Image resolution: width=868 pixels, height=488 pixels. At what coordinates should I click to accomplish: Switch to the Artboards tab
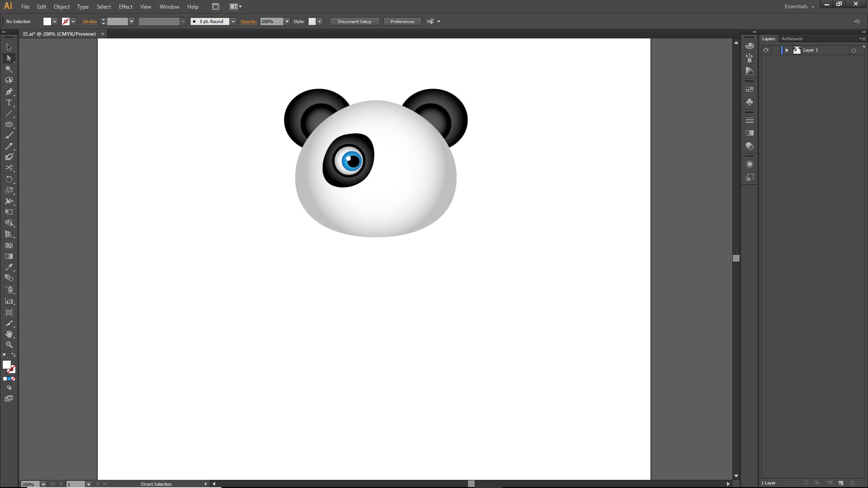click(792, 39)
